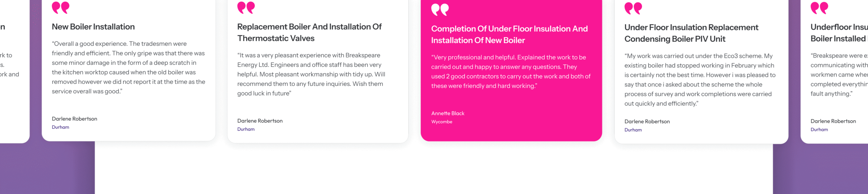Select the pink highlighted testimonial card
The width and height of the screenshot is (868, 194).
(x=511, y=70)
